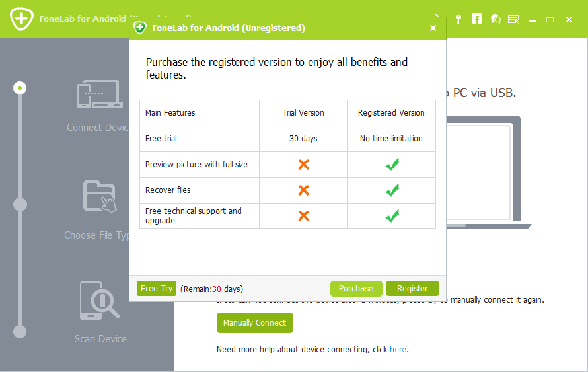Click the FoneLab plus logo in main window
Viewport: 588px width, 372px height.
point(22,19)
